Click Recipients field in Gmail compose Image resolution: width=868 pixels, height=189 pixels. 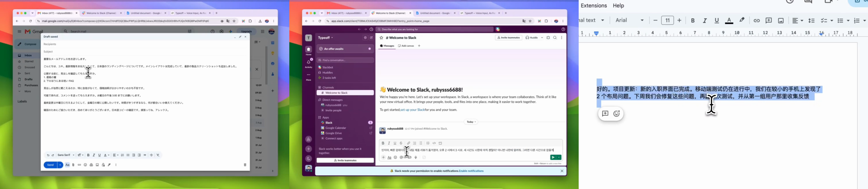click(x=145, y=44)
